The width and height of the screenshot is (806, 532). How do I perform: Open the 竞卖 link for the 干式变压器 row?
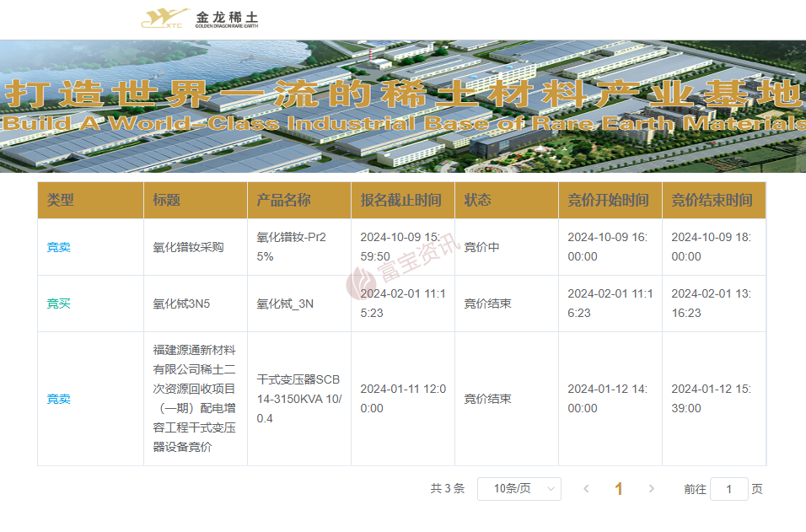(x=59, y=399)
